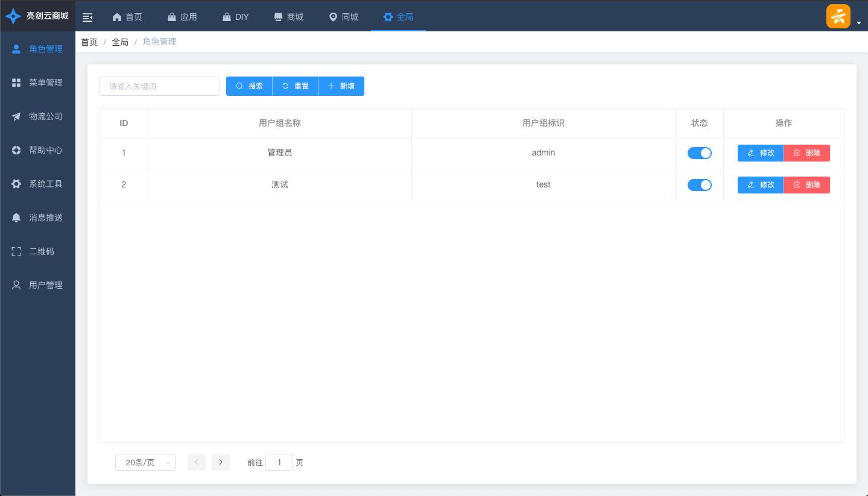868x496 pixels.
Task: Click the paper plane icon for 物流公司
Action: coord(16,116)
